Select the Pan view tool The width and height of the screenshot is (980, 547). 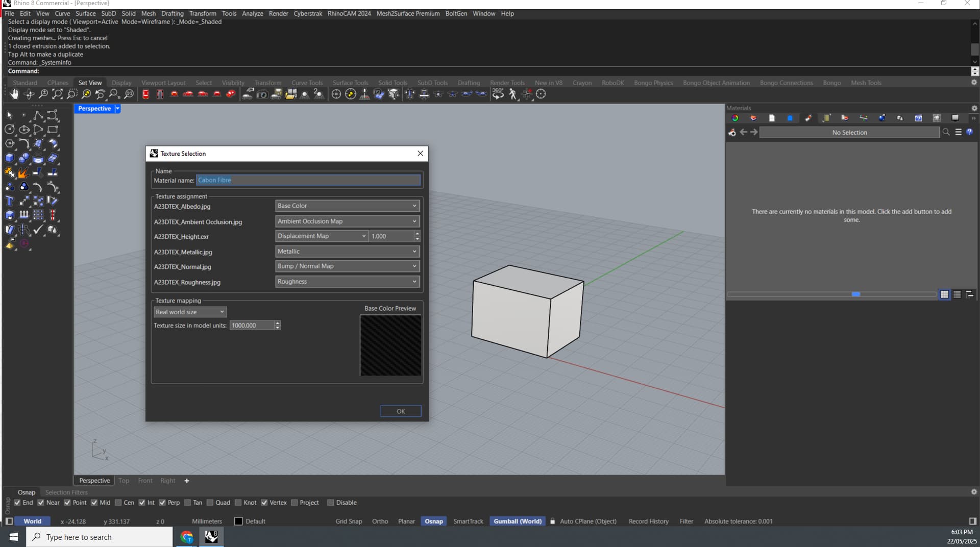14,94
